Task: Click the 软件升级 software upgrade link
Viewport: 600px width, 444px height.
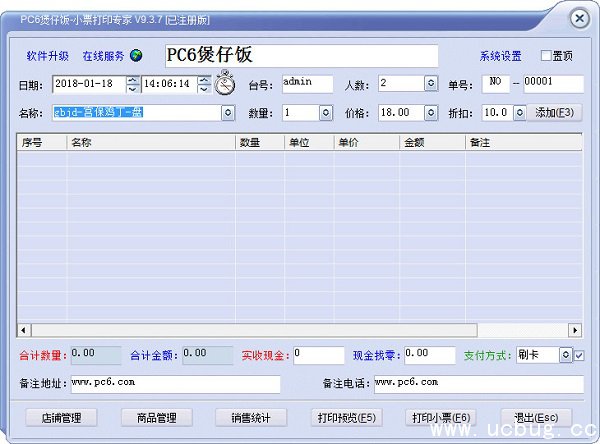Action: click(x=47, y=56)
